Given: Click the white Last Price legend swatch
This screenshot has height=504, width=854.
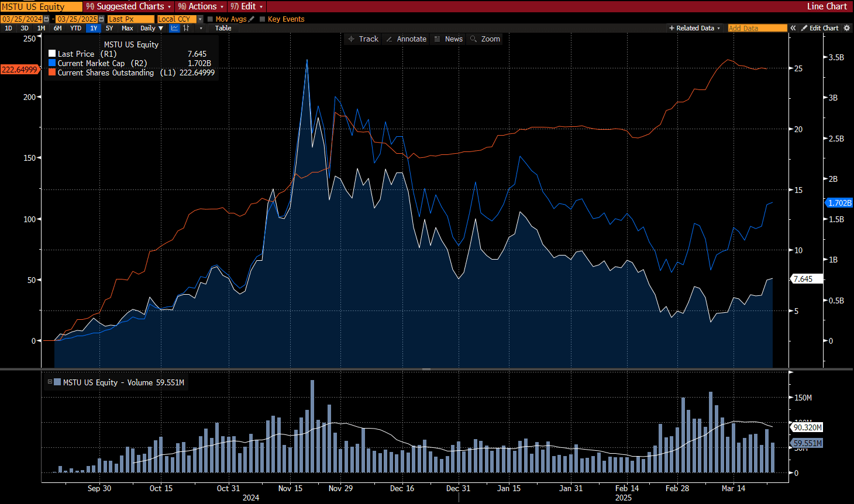Looking at the screenshot, I should [52, 54].
